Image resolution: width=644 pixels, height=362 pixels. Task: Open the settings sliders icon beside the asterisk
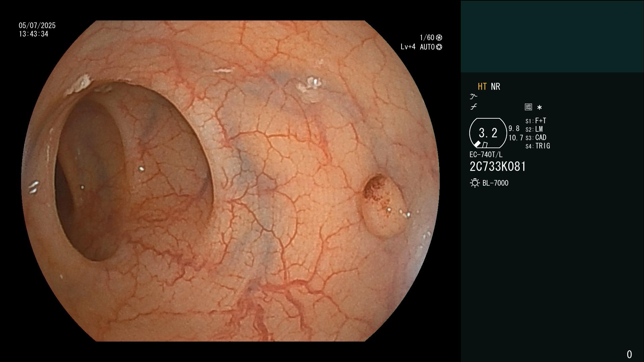[x=528, y=107]
